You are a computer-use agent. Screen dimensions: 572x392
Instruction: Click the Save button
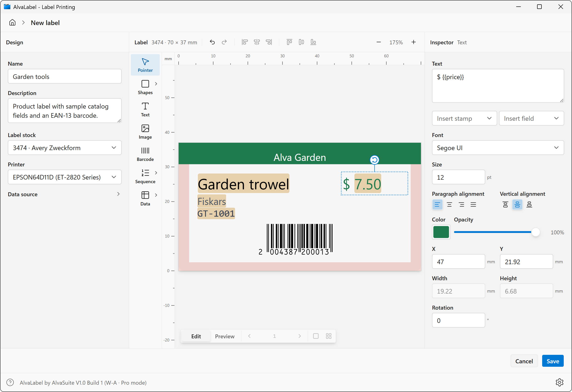(x=553, y=361)
